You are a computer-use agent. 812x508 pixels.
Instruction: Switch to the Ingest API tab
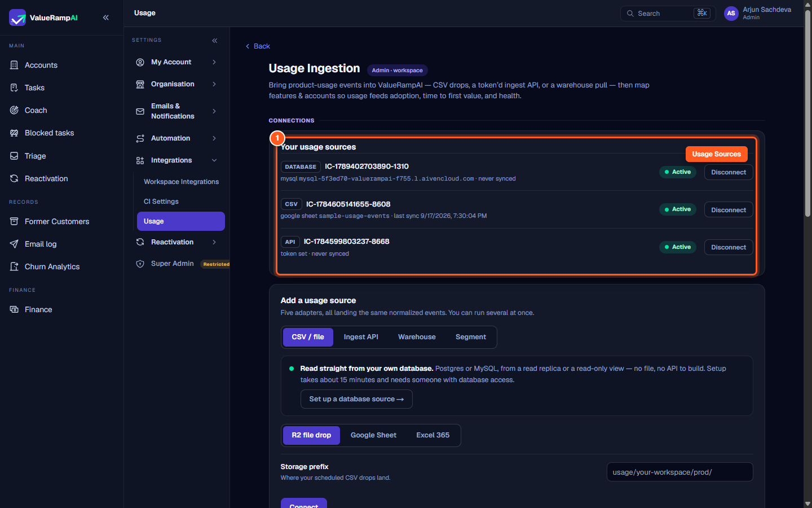tap(361, 337)
